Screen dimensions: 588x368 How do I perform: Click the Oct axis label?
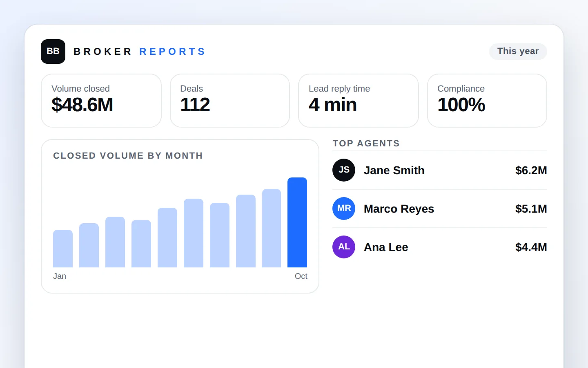301,276
